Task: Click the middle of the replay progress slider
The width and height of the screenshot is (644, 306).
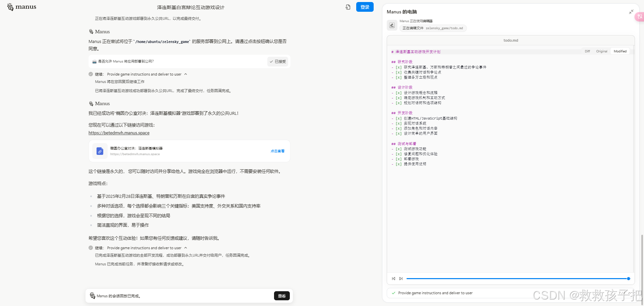Action: pyautogui.click(x=518, y=278)
